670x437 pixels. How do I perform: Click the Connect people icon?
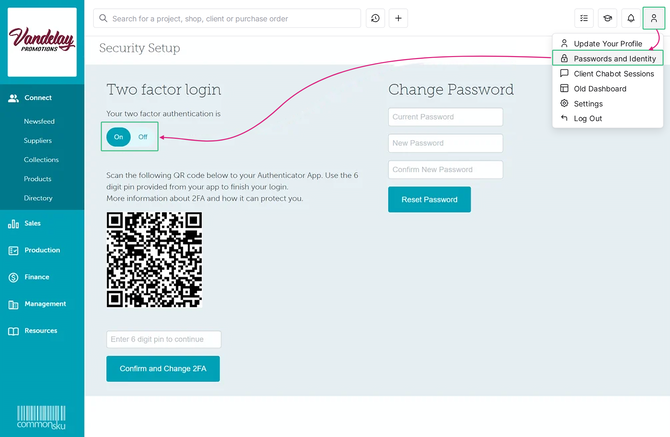[x=14, y=98]
